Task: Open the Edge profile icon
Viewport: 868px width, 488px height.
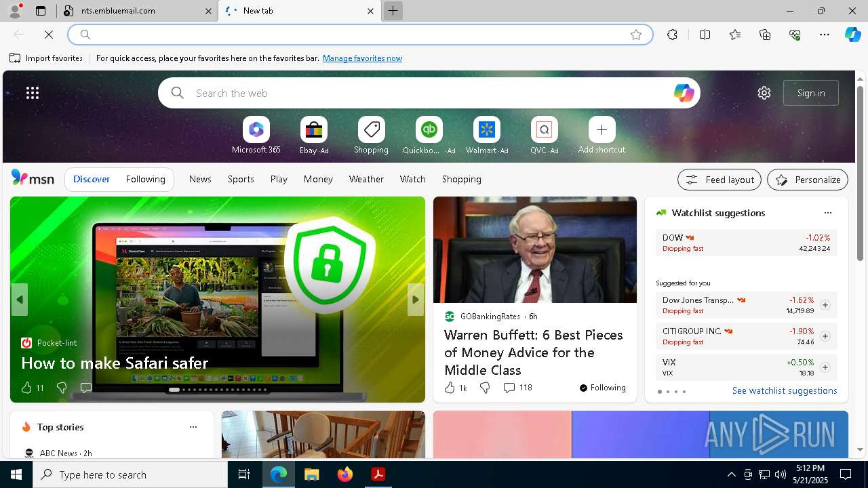Action: pyautogui.click(x=15, y=11)
